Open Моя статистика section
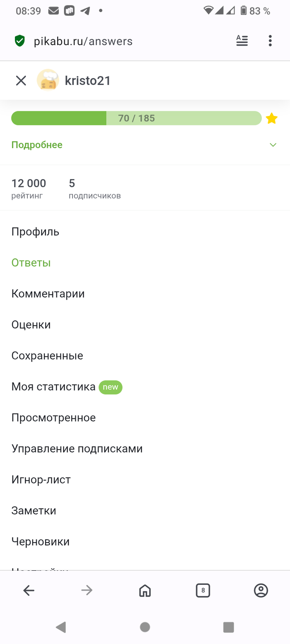 point(53,387)
